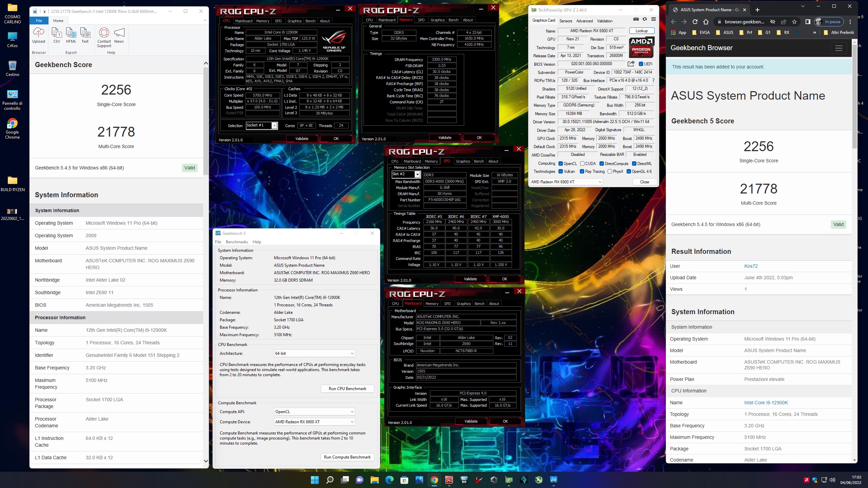Bookmark this page with star icon
The image size is (868, 488).
(x=794, y=22)
